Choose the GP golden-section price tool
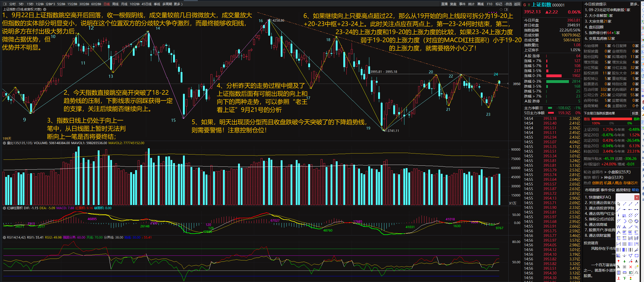644x282 pixels. point(625,232)
